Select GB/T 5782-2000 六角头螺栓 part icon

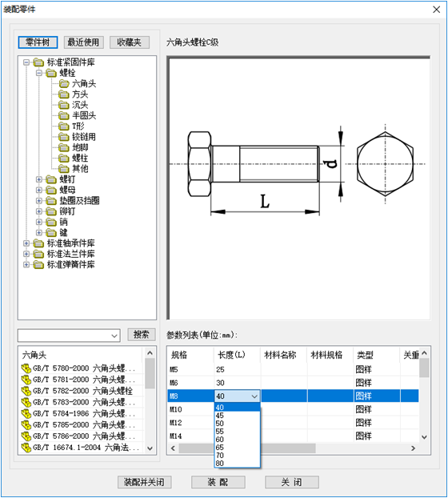click(26, 391)
